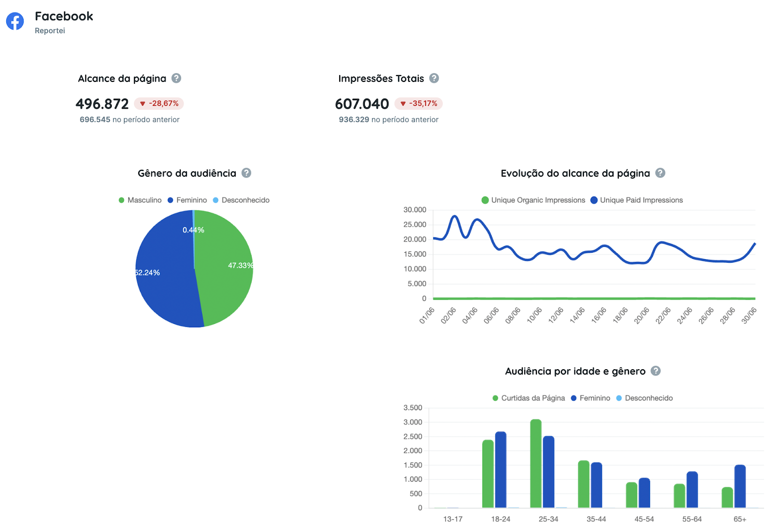The width and height of the screenshot is (771, 532).
Task: Click 936.329 no período anterior text
Action: (x=388, y=119)
